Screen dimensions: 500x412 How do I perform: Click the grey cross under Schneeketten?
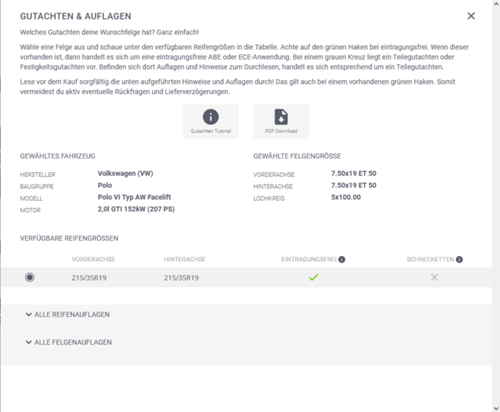[x=434, y=277]
